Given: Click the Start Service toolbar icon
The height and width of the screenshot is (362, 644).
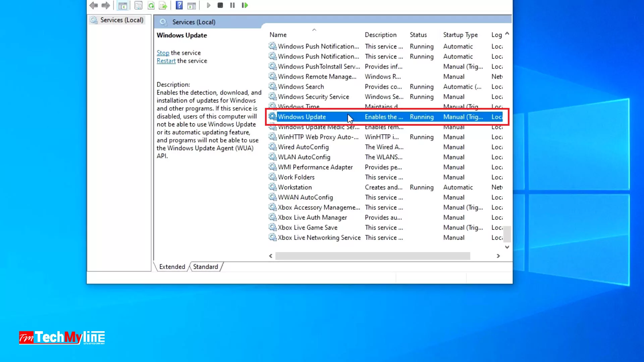Looking at the screenshot, I should [x=208, y=5].
